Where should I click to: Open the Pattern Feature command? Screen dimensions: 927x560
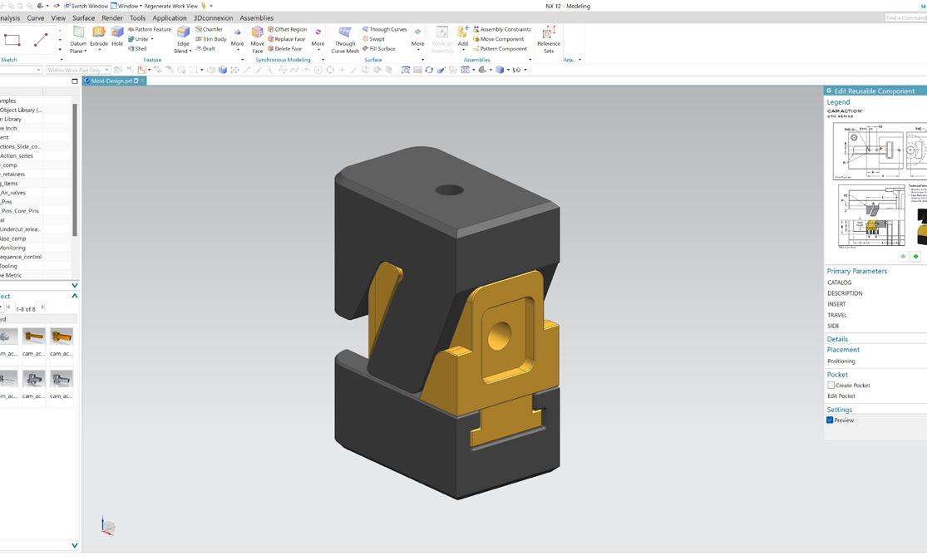[150, 29]
